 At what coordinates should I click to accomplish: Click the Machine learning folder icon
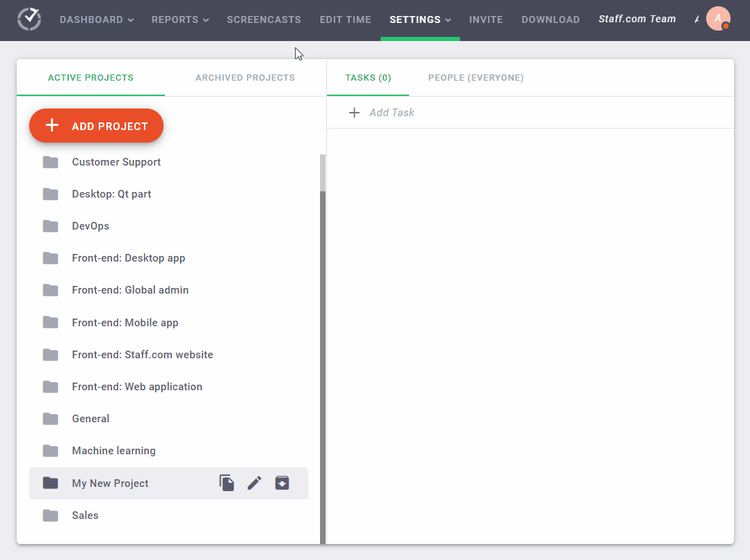pyautogui.click(x=50, y=450)
